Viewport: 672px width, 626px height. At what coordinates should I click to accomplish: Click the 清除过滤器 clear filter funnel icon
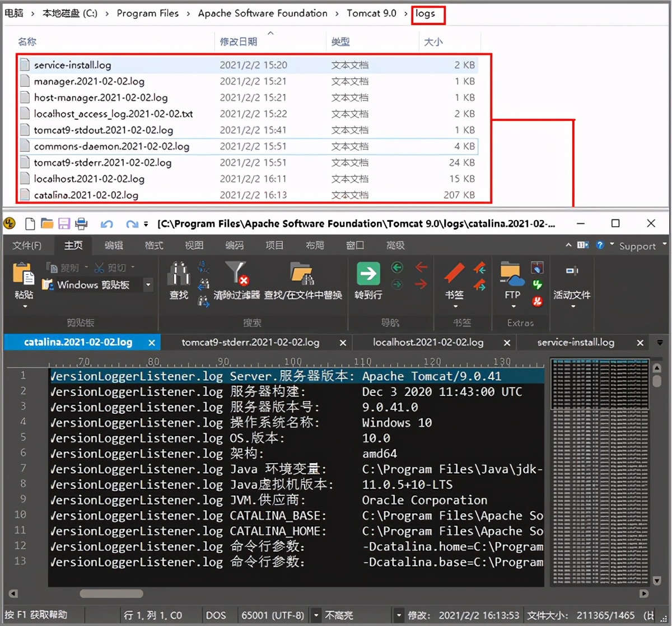pyautogui.click(x=237, y=274)
